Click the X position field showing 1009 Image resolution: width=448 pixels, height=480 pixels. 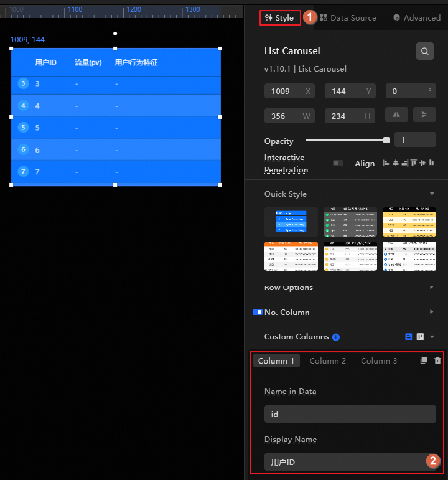[289, 91]
